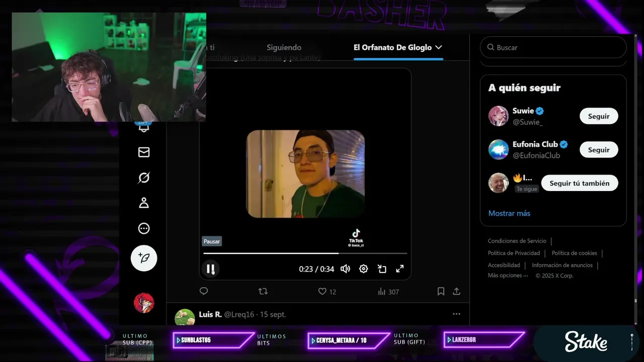Switch to the Siguiendo tab
The image size is (644, 362).
click(x=284, y=47)
